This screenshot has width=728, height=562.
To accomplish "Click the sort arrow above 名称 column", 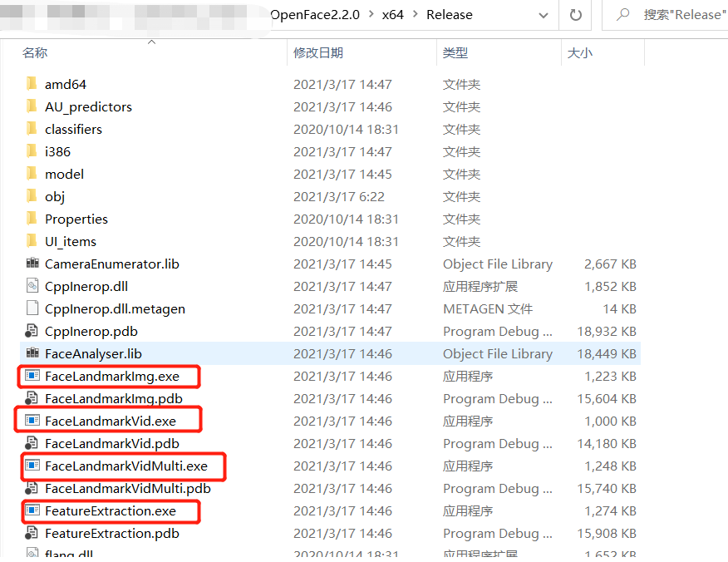I will pos(151,40).
